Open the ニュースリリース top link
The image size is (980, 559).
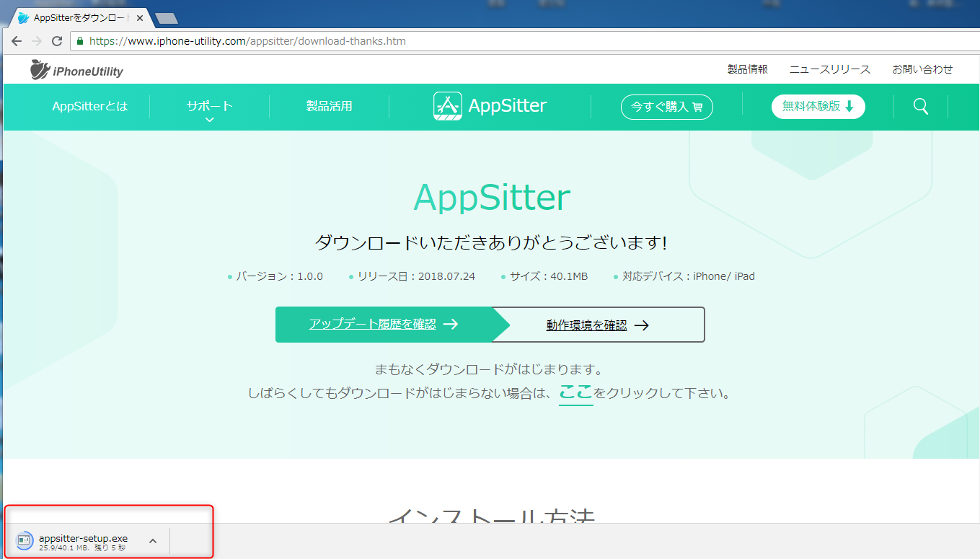pyautogui.click(x=830, y=69)
